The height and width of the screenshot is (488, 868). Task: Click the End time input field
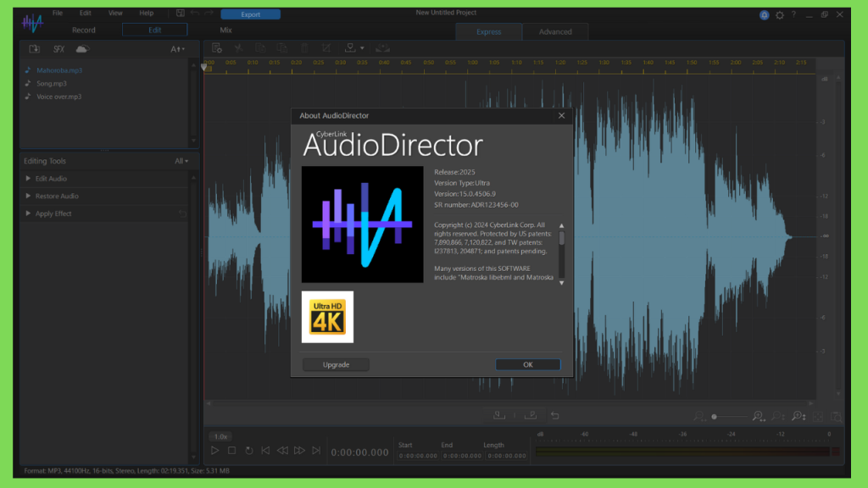[x=462, y=456]
